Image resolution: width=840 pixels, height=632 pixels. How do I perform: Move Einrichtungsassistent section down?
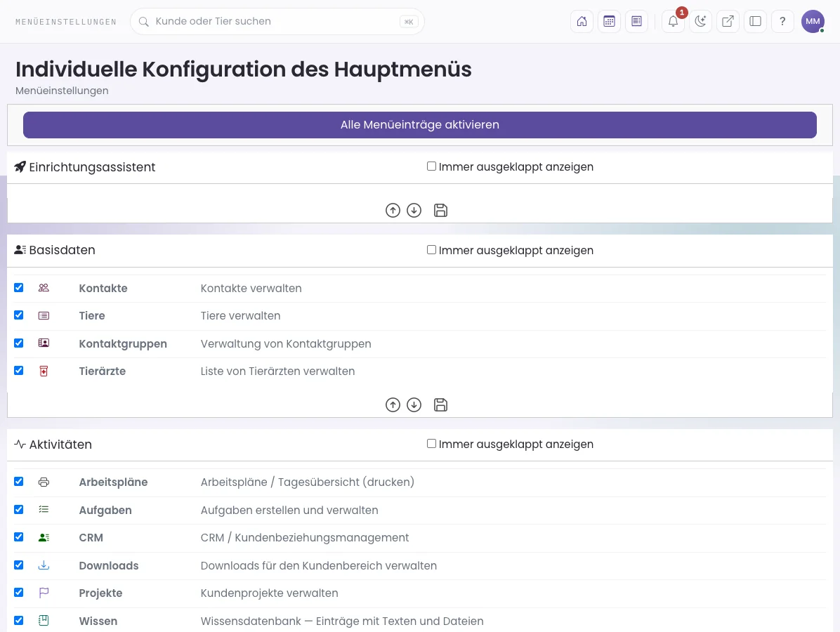414,211
